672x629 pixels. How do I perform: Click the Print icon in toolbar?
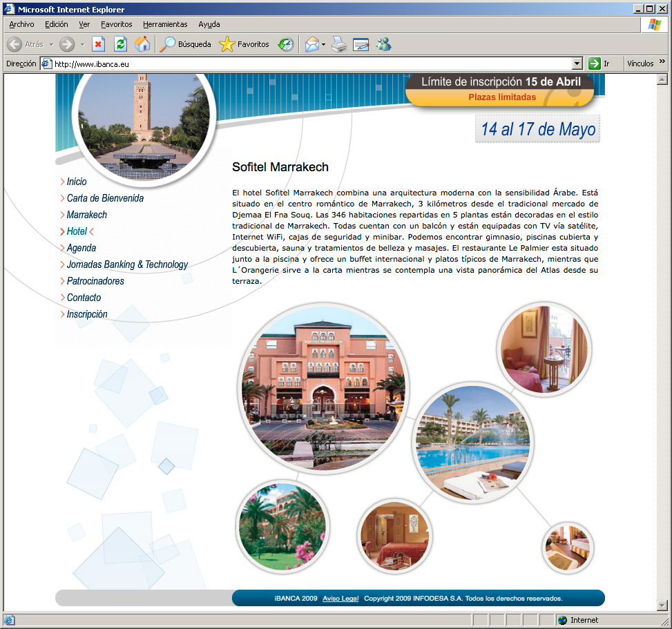click(x=338, y=44)
